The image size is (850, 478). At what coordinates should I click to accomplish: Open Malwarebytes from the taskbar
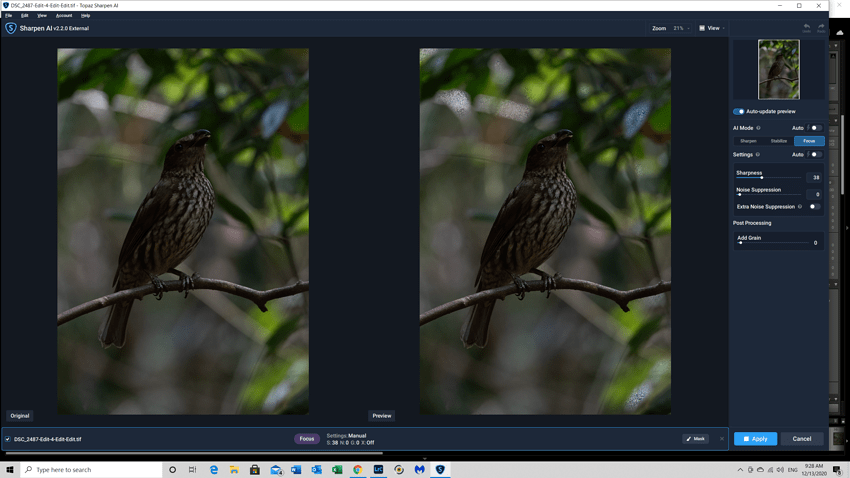pyautogui.click(x=420, y=470)
